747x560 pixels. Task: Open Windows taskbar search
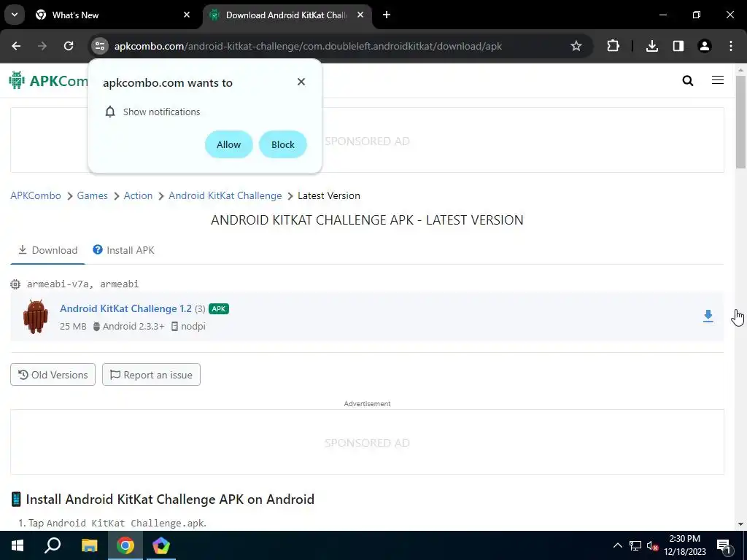[x=53, y=545]
